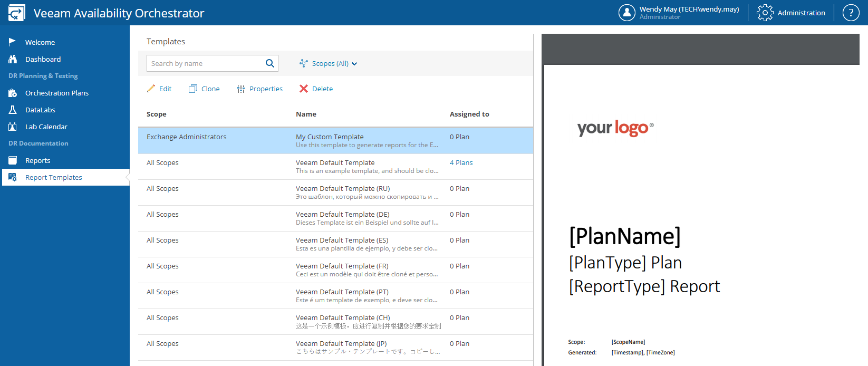Screen dimensions: 868x366
Task: Expand the Scopes (All) dropdown
Action: [328, 63]
